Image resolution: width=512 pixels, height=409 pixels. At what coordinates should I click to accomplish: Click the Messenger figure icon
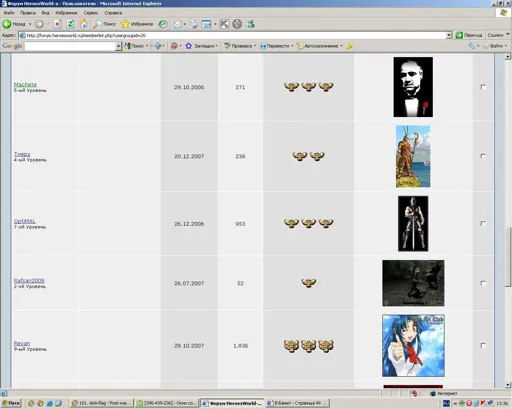251,24
